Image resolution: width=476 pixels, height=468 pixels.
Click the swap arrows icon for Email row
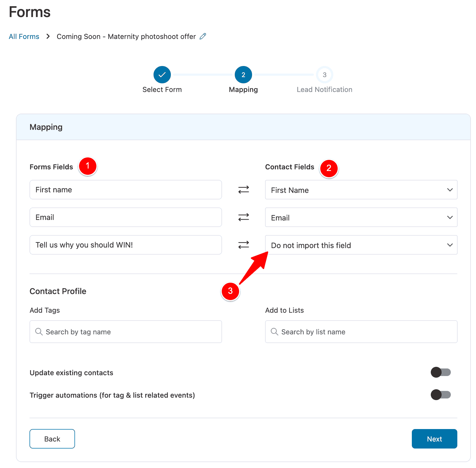click(x=243, y=217)
